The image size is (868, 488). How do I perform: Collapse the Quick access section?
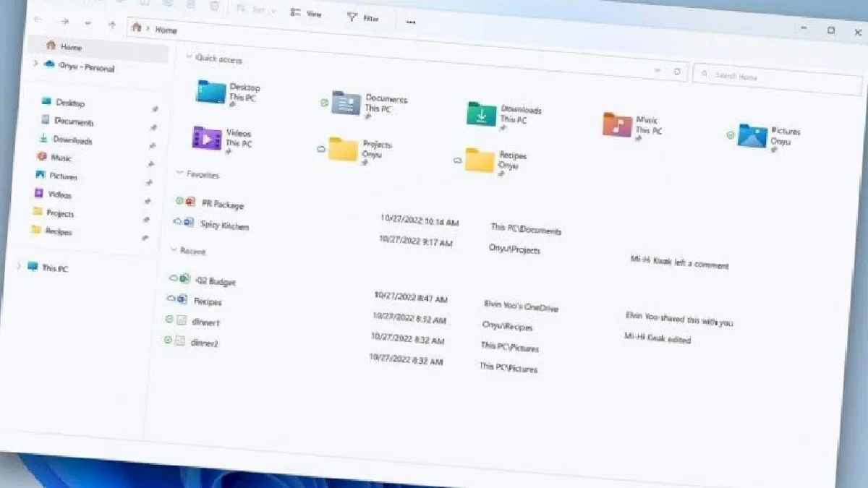coord(189,56)
